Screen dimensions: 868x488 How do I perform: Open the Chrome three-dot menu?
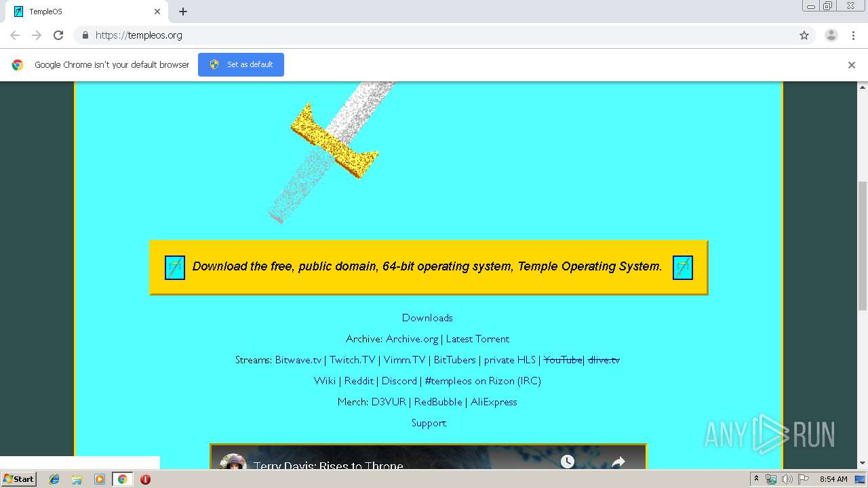pyautogui.click(x=853, y=35)
